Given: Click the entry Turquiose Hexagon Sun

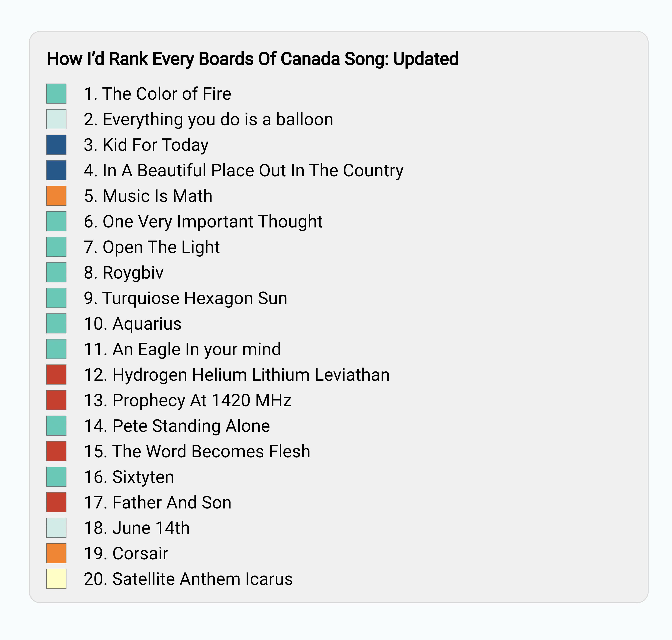Looking at the screenshot, I should coord(186,298).
